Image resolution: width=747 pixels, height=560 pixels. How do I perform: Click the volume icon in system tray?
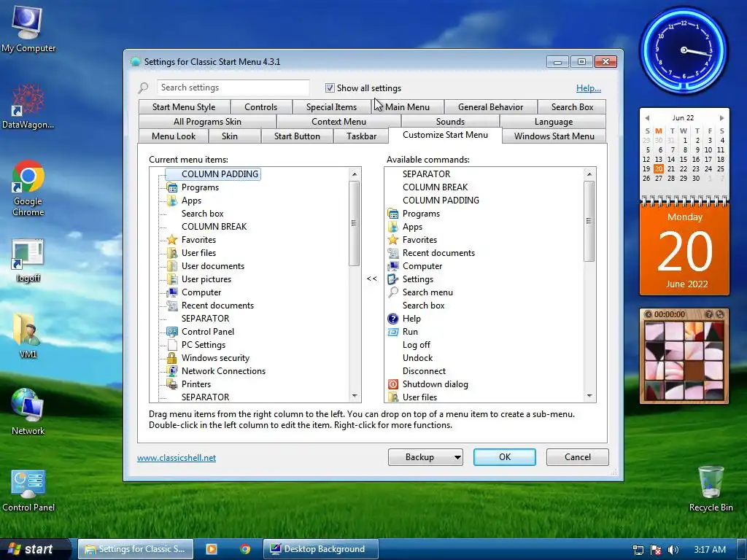(673, 550)
